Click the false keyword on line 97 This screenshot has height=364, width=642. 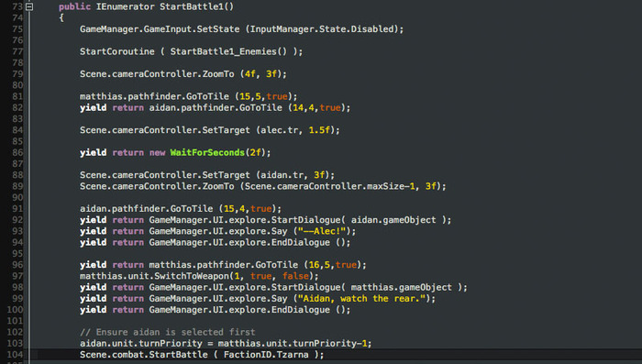coord(295,276)
